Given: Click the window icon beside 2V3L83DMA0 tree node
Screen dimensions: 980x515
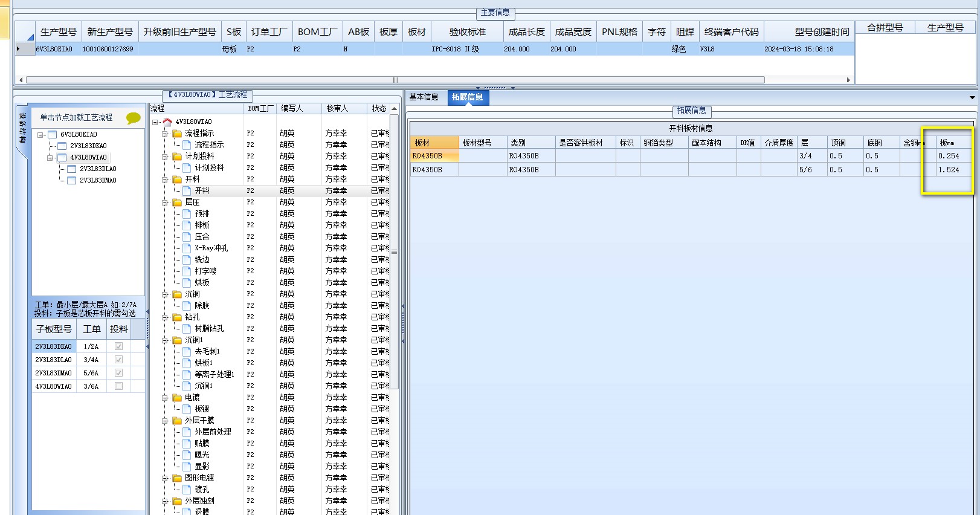Looking at the screenshot, I should coord(71,180).
